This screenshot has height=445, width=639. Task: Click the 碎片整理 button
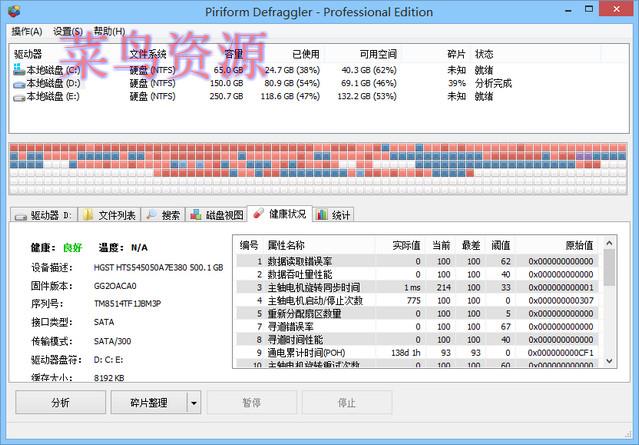pyautogui.click(x=149, y=403)
